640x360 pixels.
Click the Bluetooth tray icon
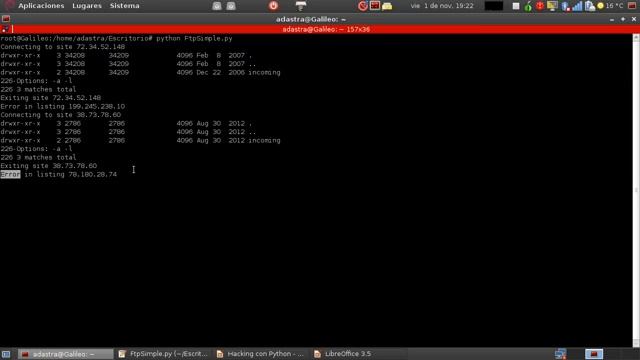pyautogui.click(x=565, y=6)
